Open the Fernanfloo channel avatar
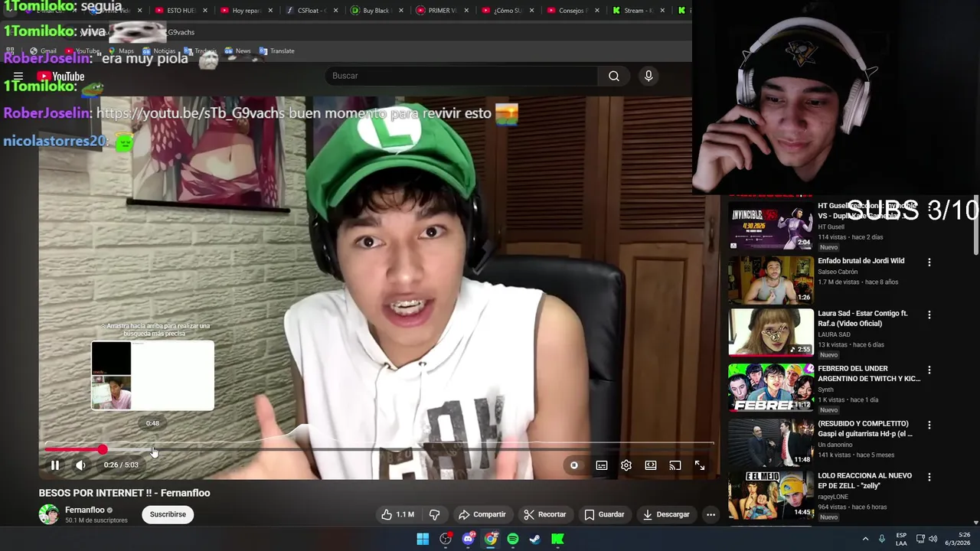Screen dimensions: 980x551 (49, 514)
